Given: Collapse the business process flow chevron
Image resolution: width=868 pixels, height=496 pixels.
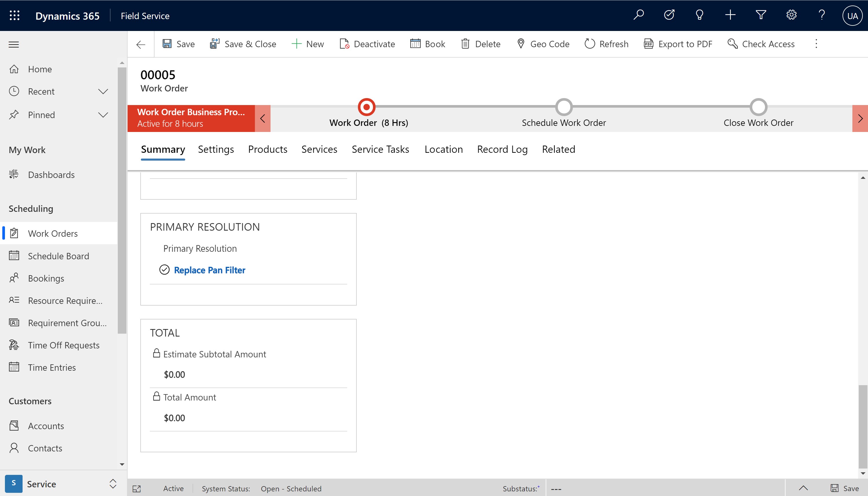Looking at the screenshot, I should pyautogui.click(x=262, y=119).
